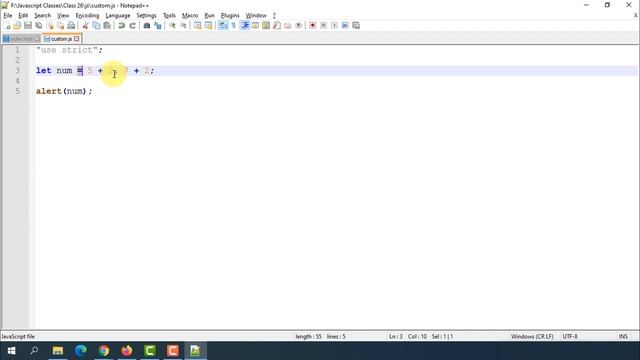This screenshot has height=360, width=640.
Task: Click Synchronize Vertical Scrolling icon
Action: coord(198,25)
